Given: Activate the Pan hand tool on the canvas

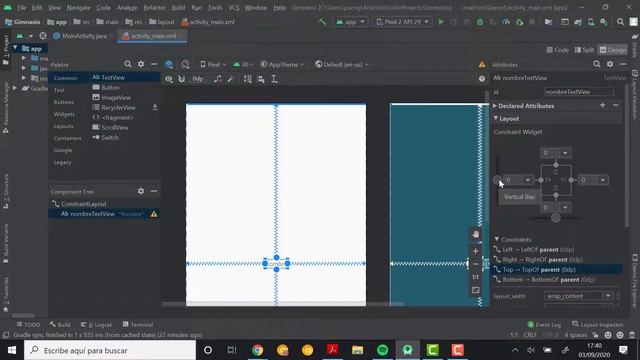Looking at the screenshot, I should [x=476, y=234].
